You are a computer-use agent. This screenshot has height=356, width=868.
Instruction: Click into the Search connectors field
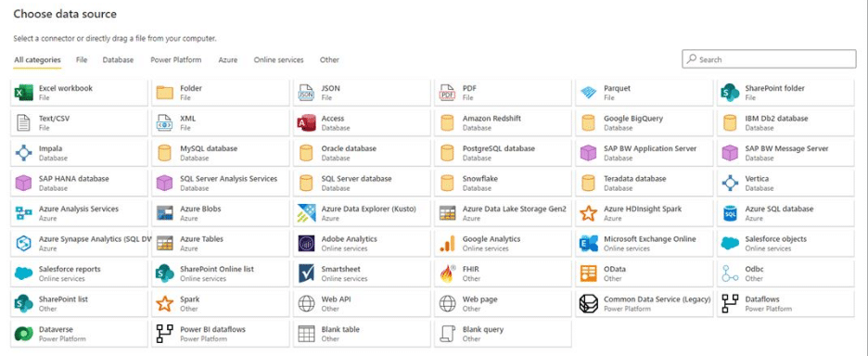pos(769,59)
